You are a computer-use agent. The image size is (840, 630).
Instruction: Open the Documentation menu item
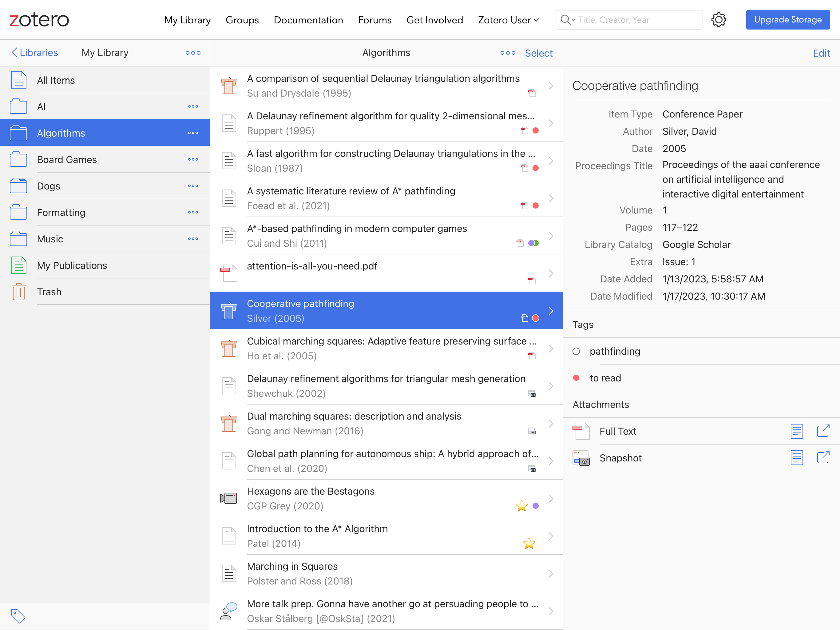click(x=308, y=20)
